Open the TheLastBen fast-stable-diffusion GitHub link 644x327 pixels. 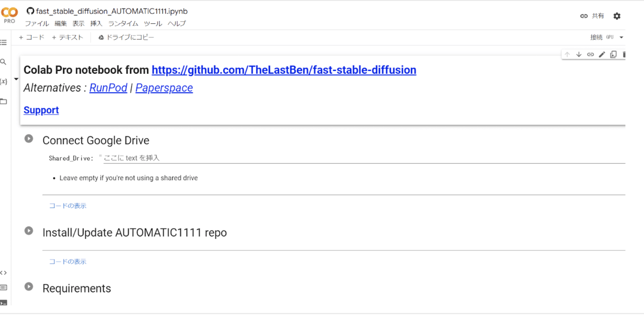[284, 70]
